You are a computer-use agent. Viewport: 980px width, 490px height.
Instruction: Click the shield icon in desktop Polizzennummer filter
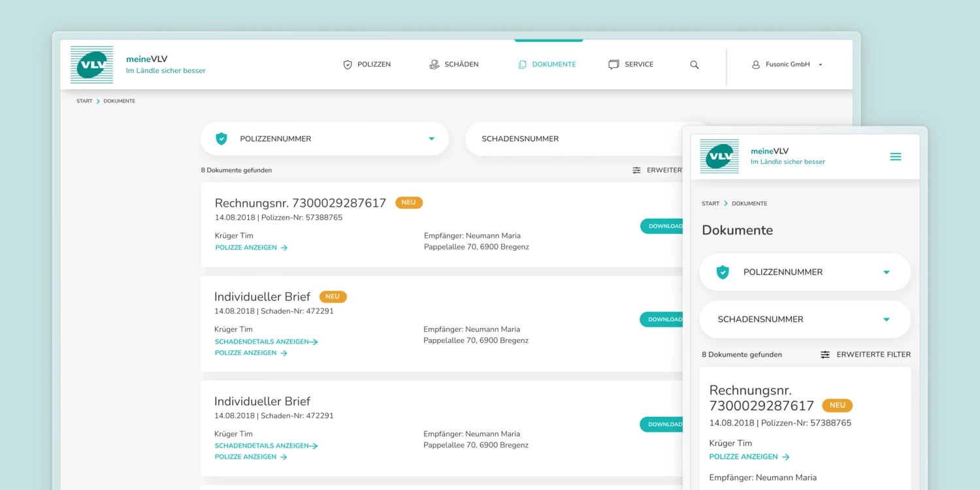pyautogui.click(x=221, y=139)
